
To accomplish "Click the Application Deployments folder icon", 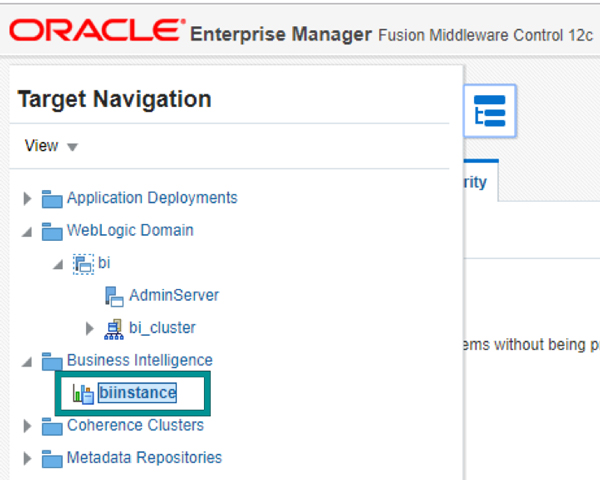I will [x=52, y=199].
